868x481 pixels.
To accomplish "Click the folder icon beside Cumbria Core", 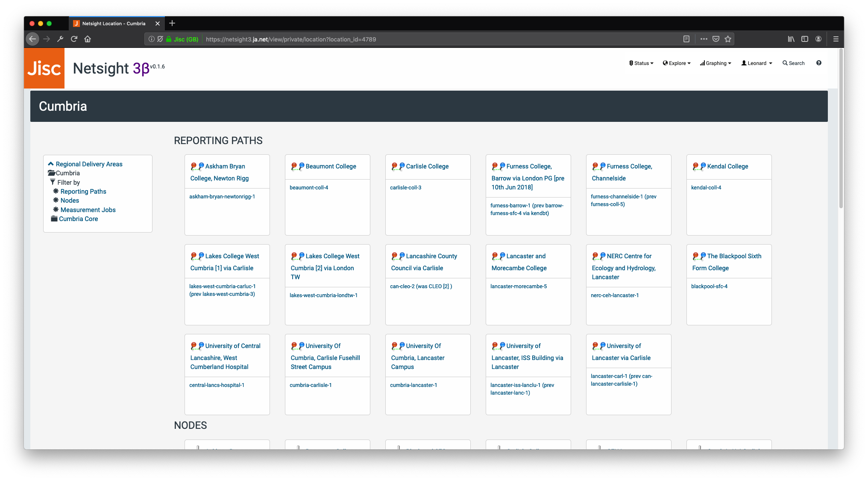I will point(54,219).
